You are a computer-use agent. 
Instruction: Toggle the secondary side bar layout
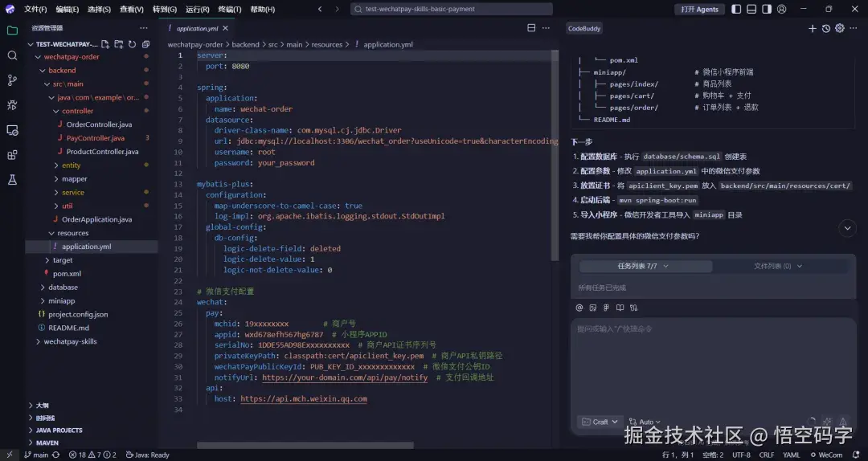coord(767,9)
